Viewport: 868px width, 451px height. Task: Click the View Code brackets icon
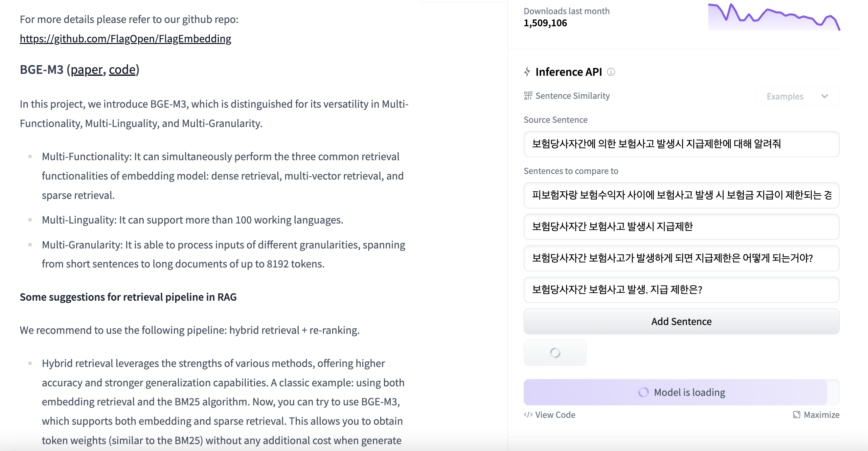[528, 415]
